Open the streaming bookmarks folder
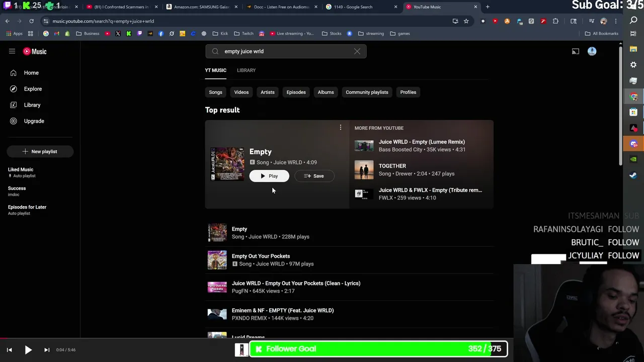 tap(371, 34)
